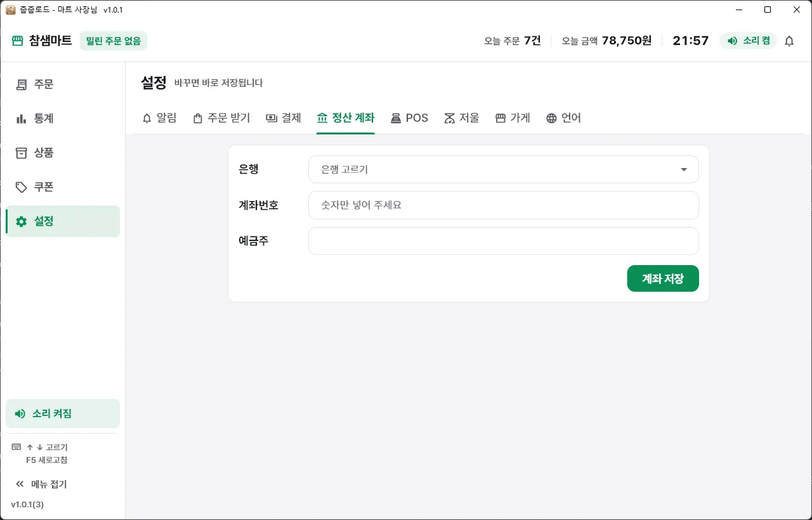Click the bell icon on 알림 tab
This screenshot has width=812, height=520.
tap(147, 118)
